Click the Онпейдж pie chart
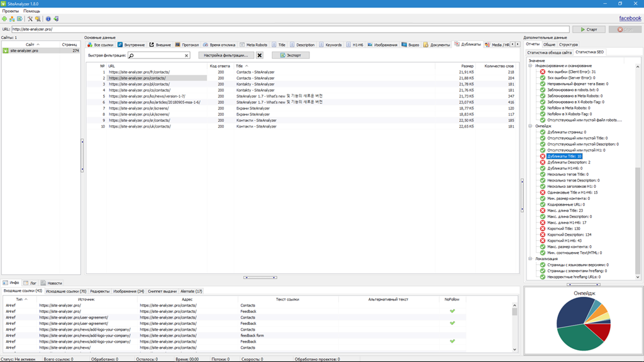The height and width of the screenshot is (362, 644). (583, 322)
